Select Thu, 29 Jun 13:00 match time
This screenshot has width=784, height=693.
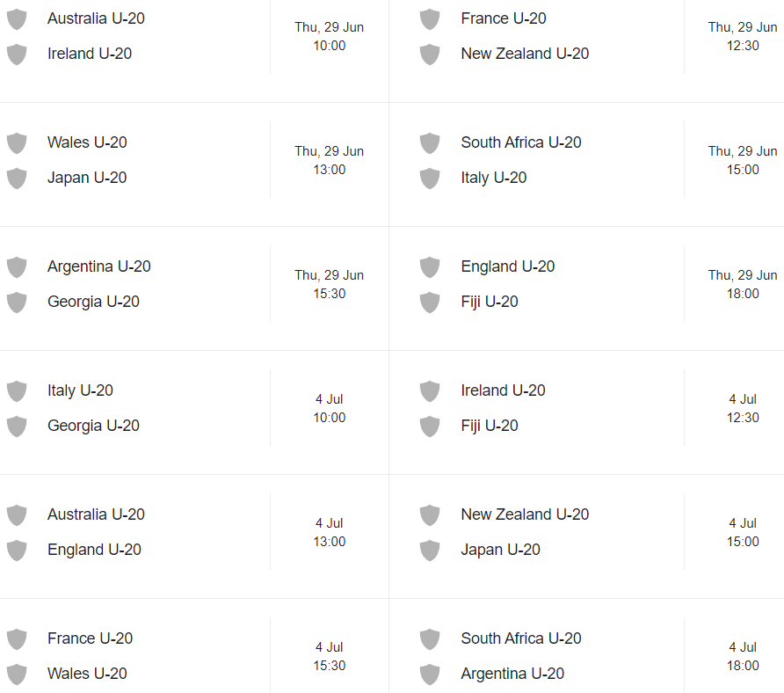click(x=329, y=160)
